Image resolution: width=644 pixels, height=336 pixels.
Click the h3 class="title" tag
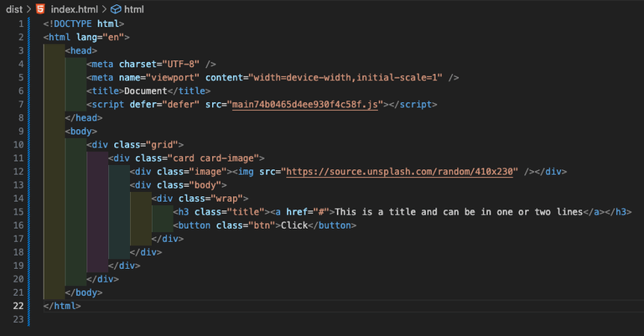point(221,212)
